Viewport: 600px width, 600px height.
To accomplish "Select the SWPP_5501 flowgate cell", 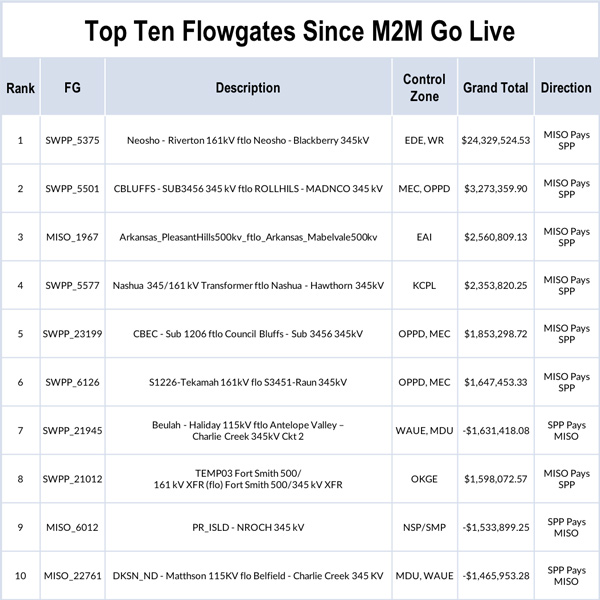I will [x=69, y=189].
